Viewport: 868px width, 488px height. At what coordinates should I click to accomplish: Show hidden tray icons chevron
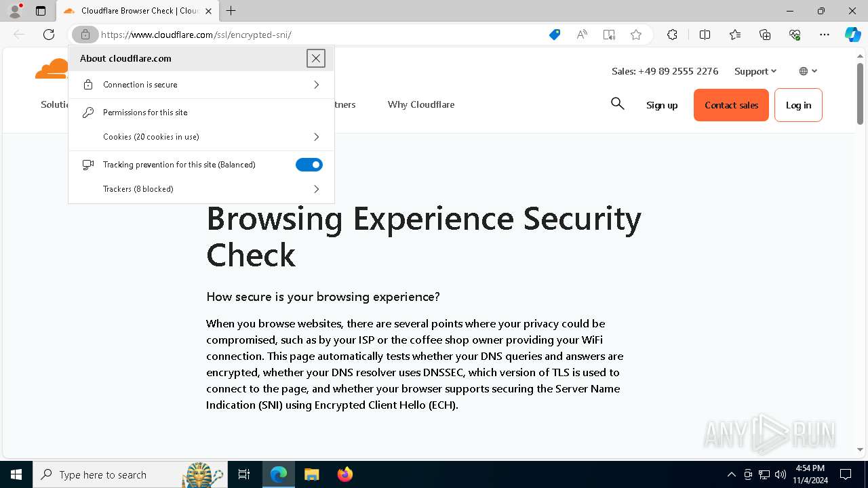(731, 474)
